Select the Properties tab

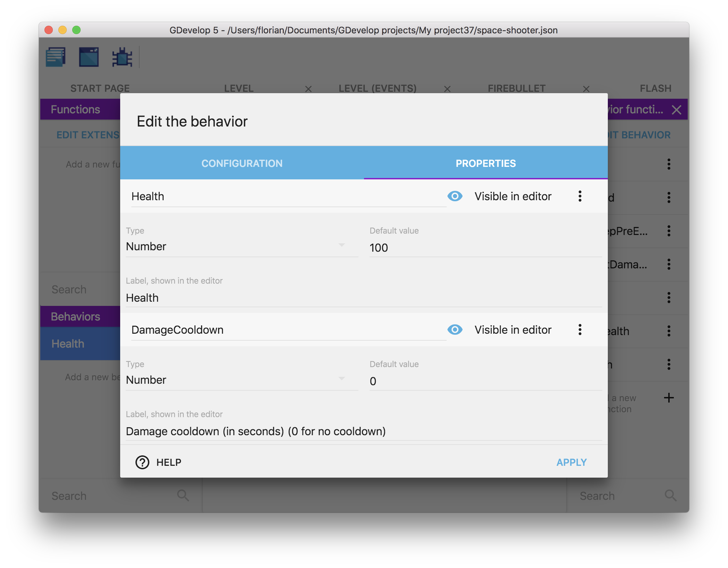pos(486,163)
